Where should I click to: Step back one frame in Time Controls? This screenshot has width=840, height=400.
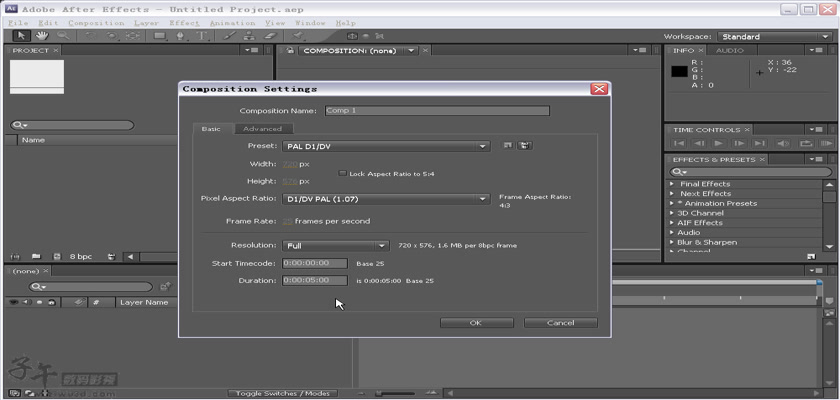[699, 144]
